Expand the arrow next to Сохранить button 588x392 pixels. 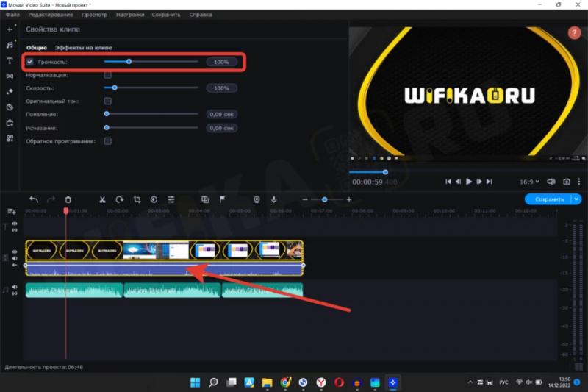click(577, 199)
